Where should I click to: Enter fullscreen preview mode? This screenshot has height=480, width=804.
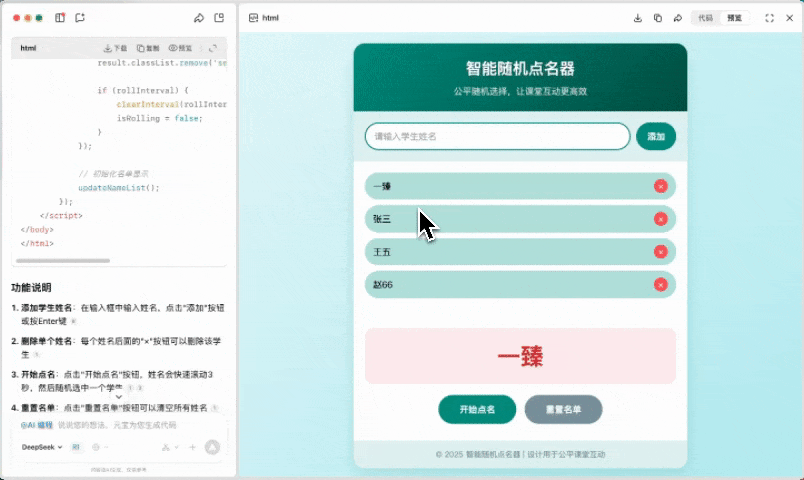tap(770, 18)
